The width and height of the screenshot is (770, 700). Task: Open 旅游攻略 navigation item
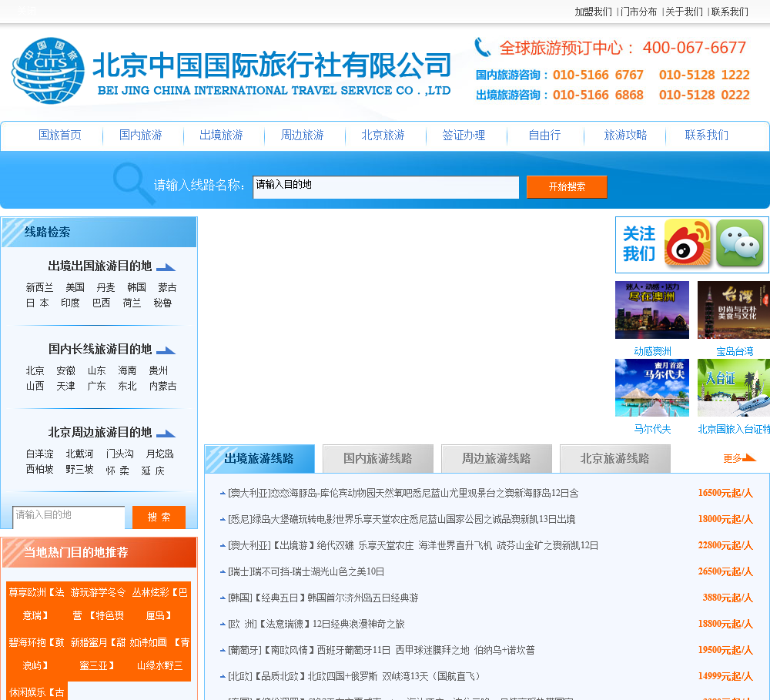click(625, 135)
